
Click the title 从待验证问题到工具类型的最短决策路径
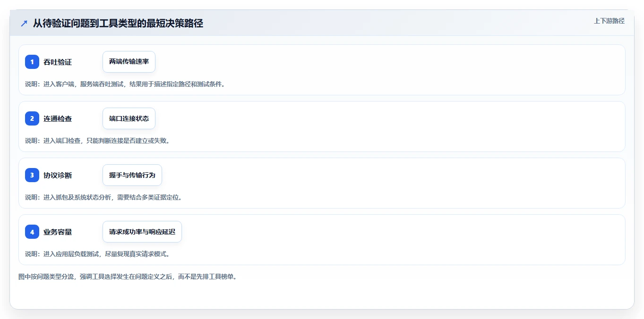tap(118, 23)
